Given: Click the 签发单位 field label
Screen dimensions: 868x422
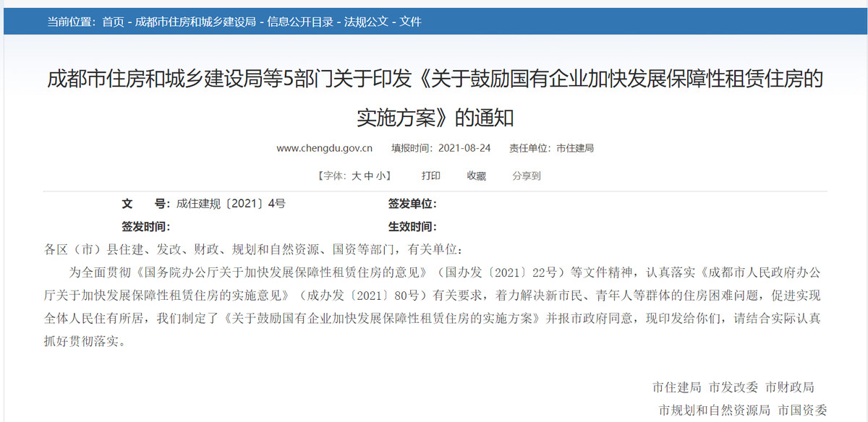Looking at the screenshot, I should [412, 204].
